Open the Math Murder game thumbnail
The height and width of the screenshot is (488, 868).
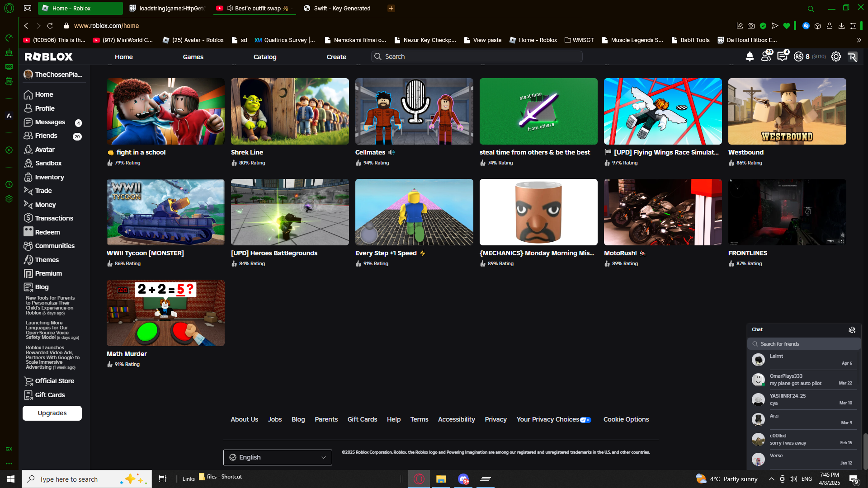click(165, 313)
